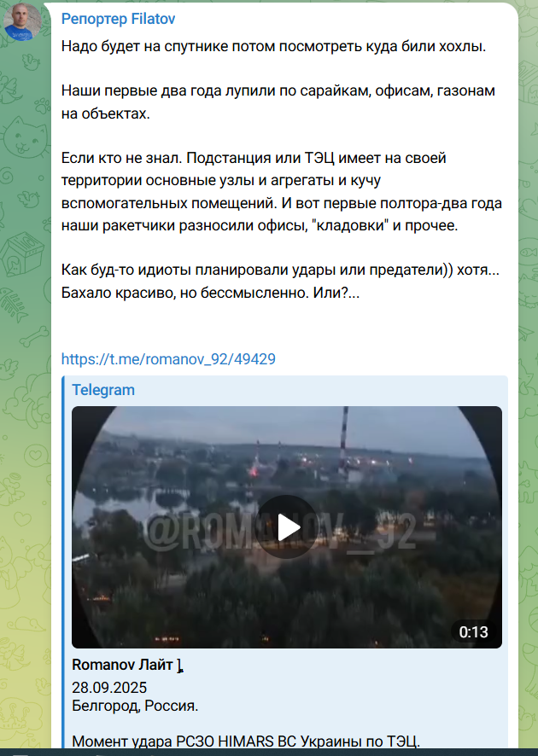Follow the t.me/romanov_92/49429 link
Image resolution: width=538 pixels, height=756 pixels.
click(168, 358)
